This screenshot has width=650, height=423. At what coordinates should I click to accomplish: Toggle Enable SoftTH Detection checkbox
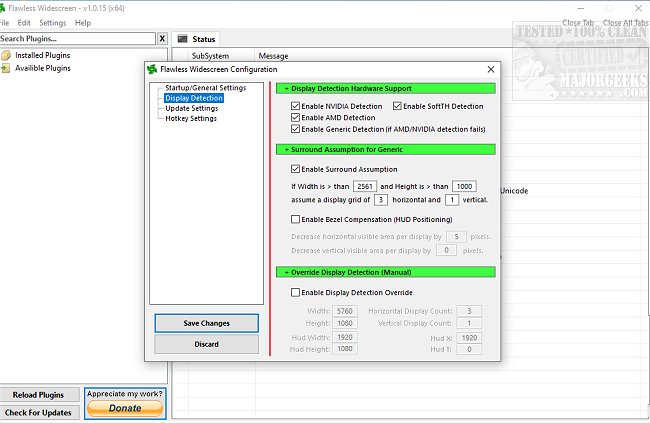click(397, 106)
